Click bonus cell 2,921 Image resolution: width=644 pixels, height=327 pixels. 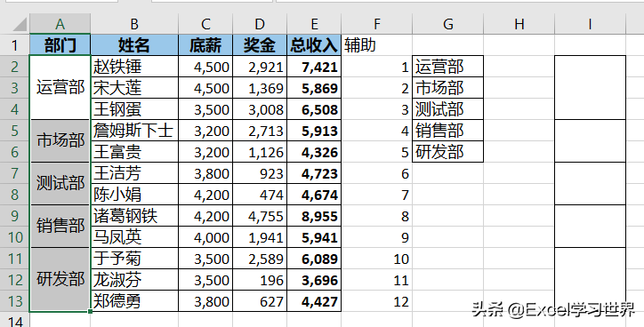tap(260, 66)
